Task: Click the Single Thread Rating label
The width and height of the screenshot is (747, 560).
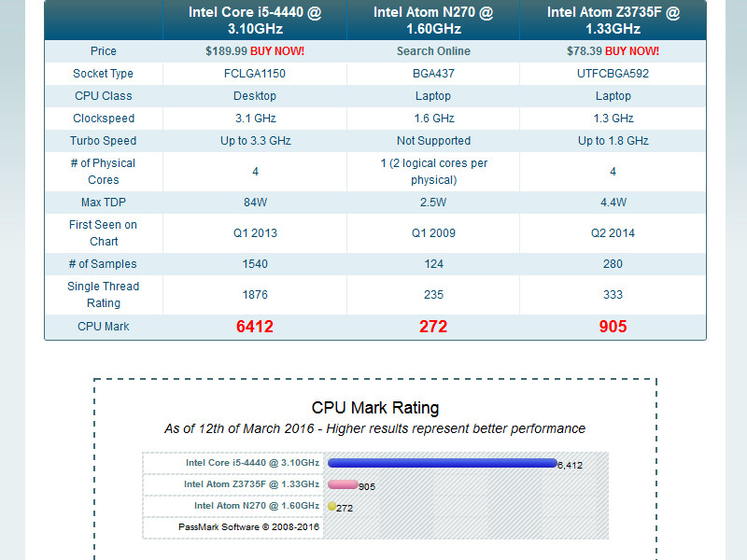Action: click(104, 295)
